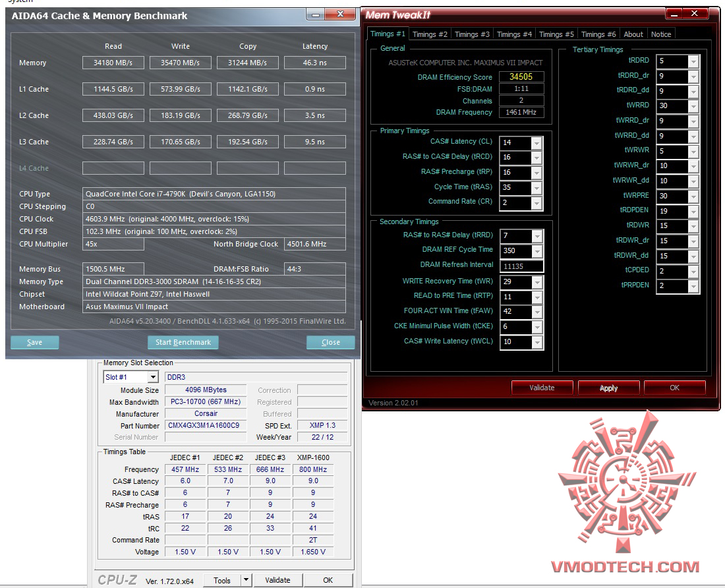Open the About tab in Mem TweakIt
Image resolution: width=725 pixels, height=588 pixels.
(x=633, y=34)
